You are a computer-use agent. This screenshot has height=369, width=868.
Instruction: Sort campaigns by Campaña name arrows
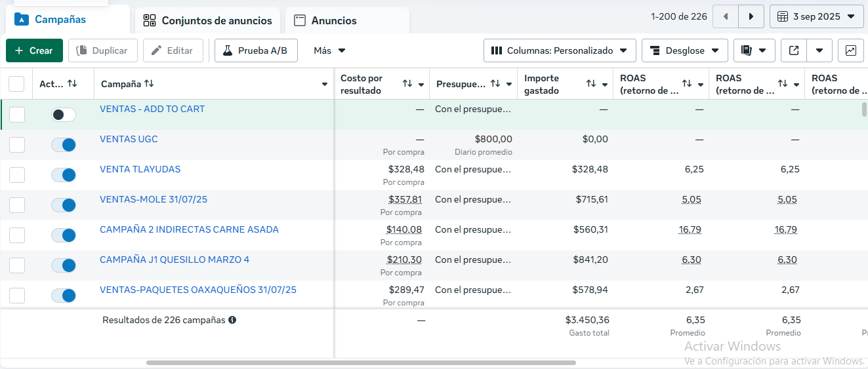coord(149,84)
